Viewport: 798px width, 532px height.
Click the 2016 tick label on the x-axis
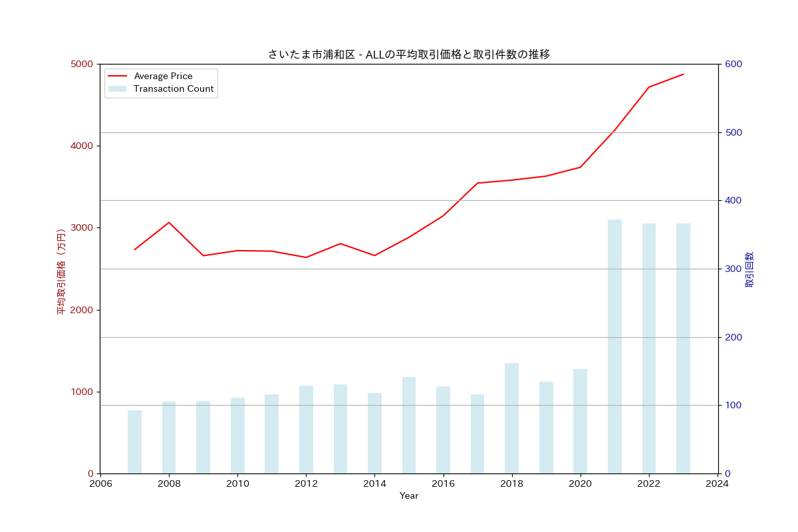[x=442, y=484]
